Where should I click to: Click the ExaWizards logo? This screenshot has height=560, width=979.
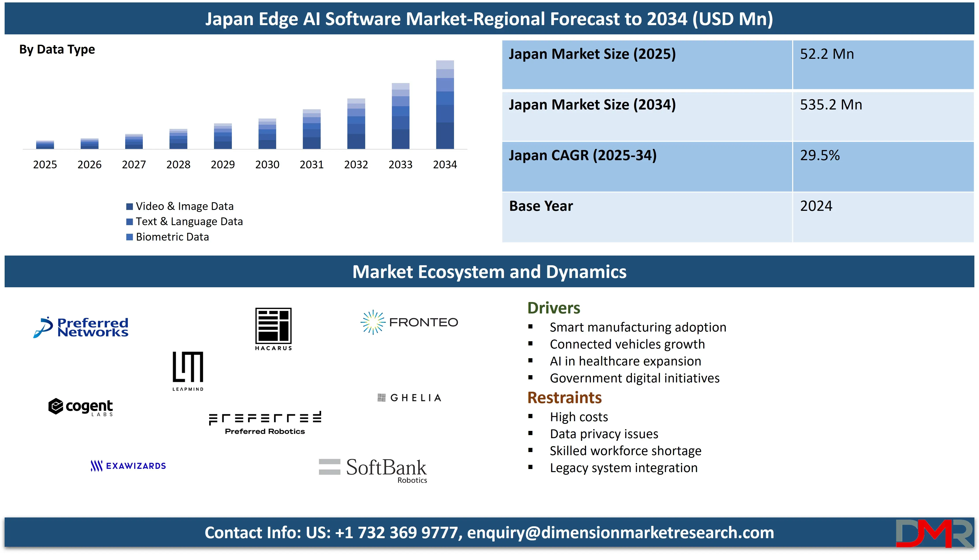128,466
